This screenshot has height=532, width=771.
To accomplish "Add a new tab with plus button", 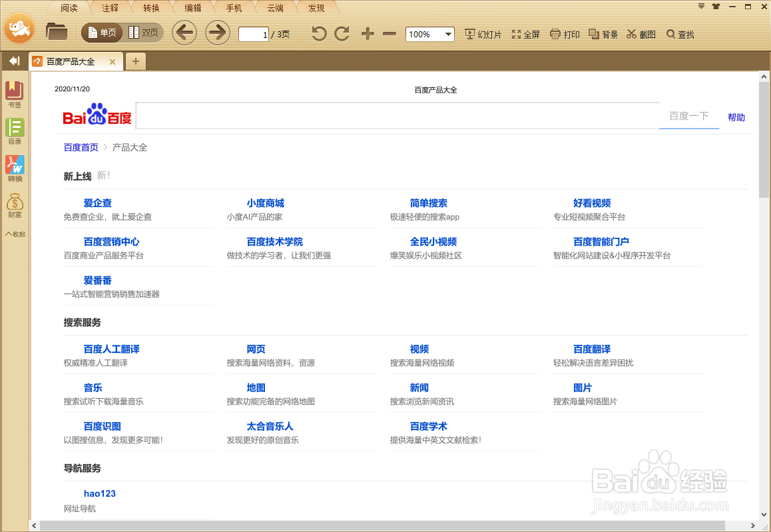I will click(136, 61).
